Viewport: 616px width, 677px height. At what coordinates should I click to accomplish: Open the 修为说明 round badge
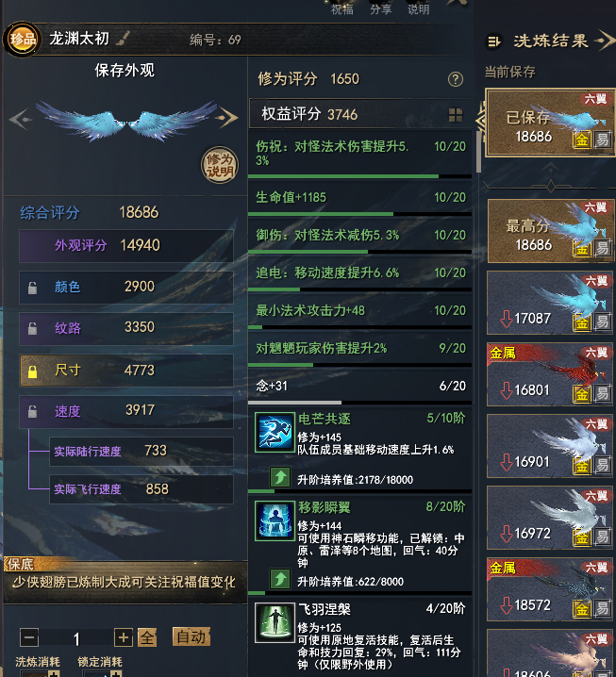point(221,165)
